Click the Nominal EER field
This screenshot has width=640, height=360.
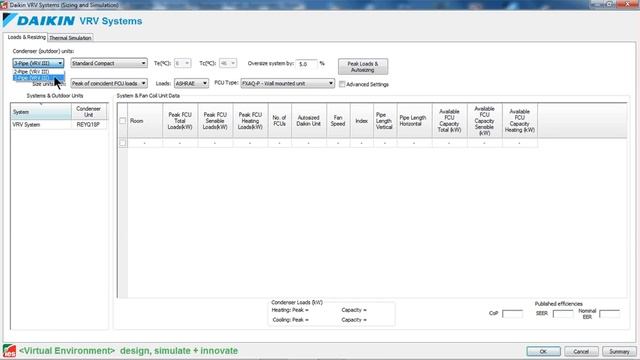tap(609, 313)
